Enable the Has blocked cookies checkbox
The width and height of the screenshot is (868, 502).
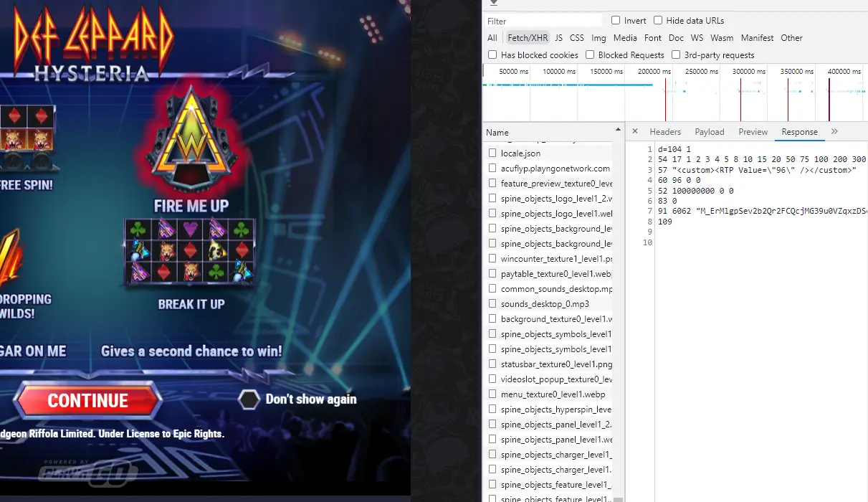coord(492,55)
